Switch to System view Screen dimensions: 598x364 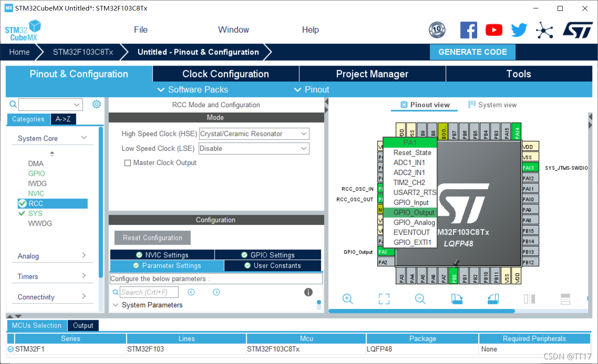point(492,105)
